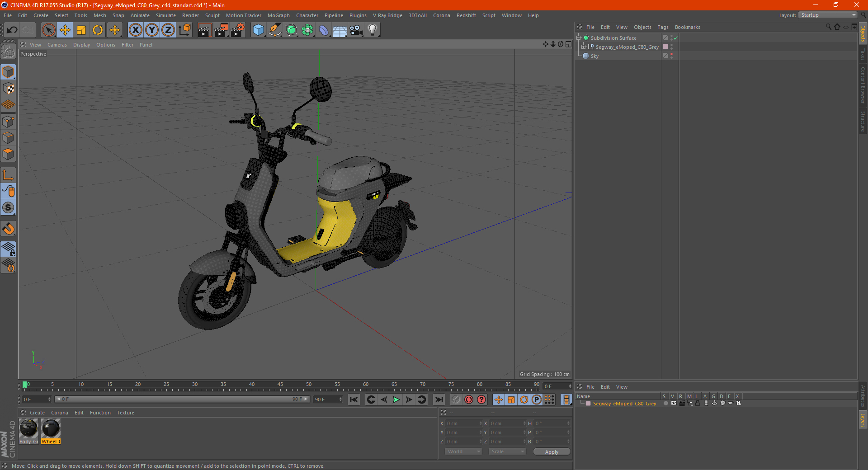The height and width of the screenshot is (470, 868).
Task: Click Render View clapperboard icon
Action: pyautogui.click(x=204, y=30)
